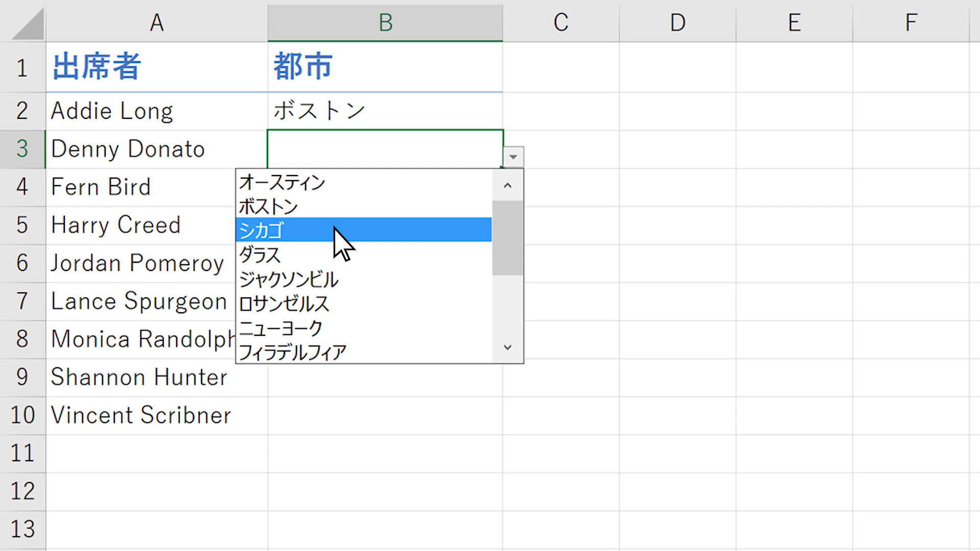Click the dropdown arrow beside cell B3
The height and width of the screenshot is (551, 980).
point(513,157)
